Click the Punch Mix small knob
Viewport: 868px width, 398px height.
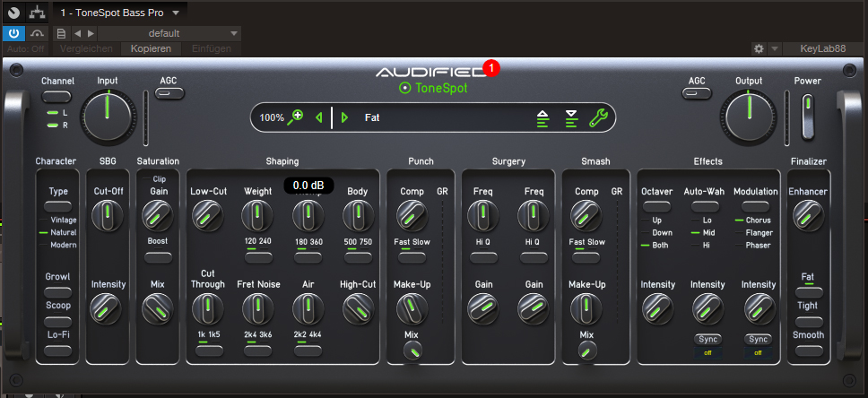[412, 350]
